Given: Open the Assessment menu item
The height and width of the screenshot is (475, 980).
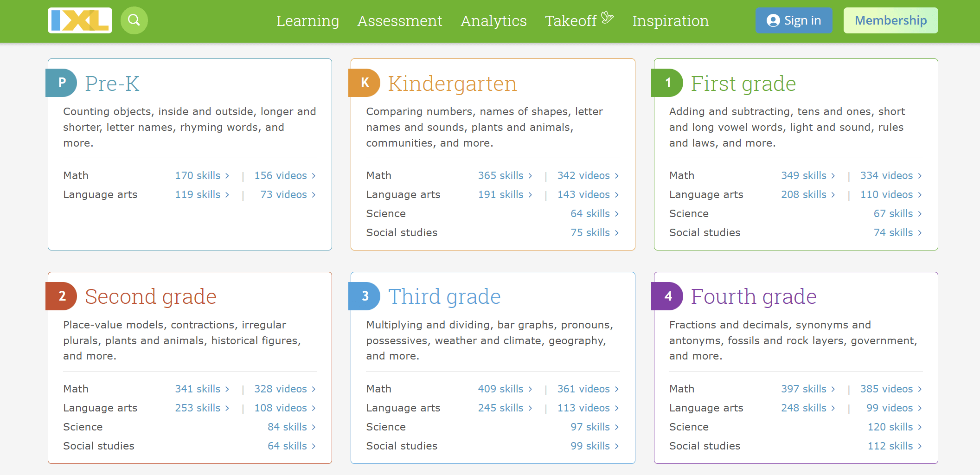Looking at the screenshot, I should pyautogui.click(x=399, y=21).
